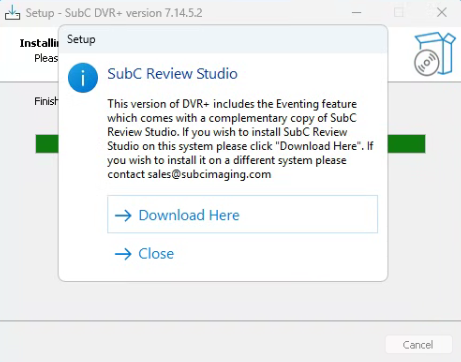Click the disabled maximize button in the title bar
Image resolution: width=461 pixels, height=362 pixels.
pyautogui.click(x=399, y=13)
